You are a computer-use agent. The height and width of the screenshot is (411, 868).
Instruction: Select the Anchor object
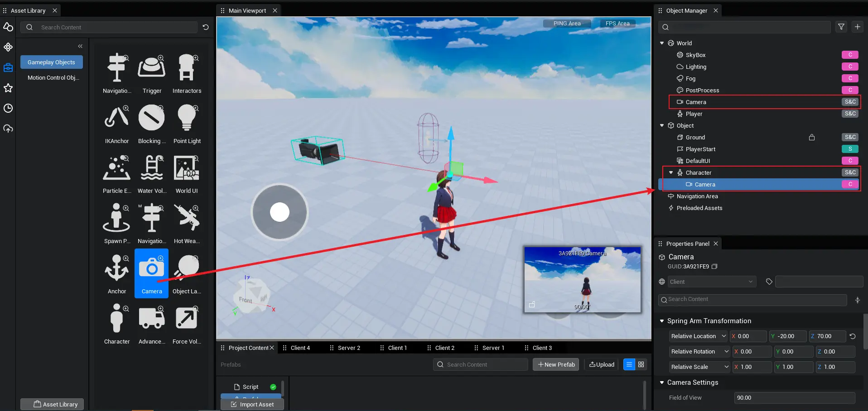[x=117, y=274]
